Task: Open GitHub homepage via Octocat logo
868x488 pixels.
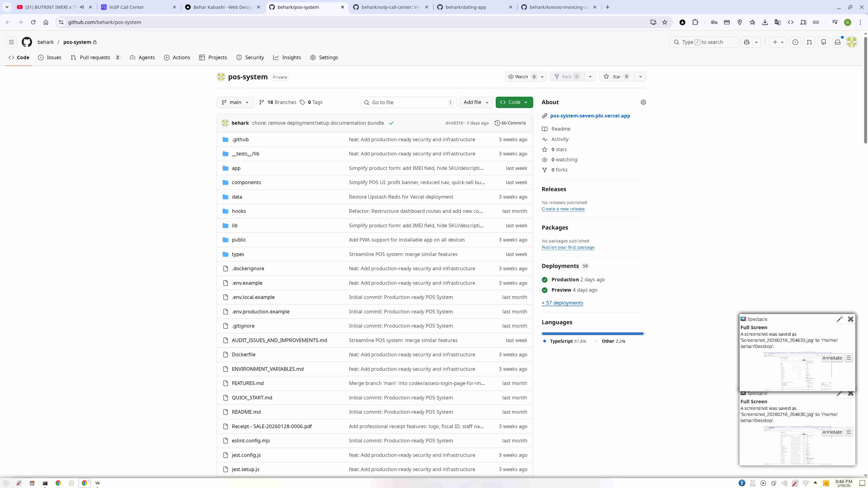Action: coord(27,42)
